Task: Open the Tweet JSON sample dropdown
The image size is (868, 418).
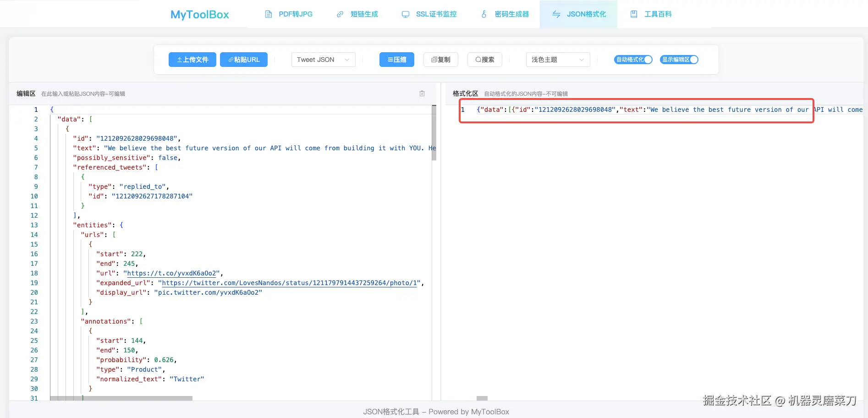Action: click(x=324, y=60)
